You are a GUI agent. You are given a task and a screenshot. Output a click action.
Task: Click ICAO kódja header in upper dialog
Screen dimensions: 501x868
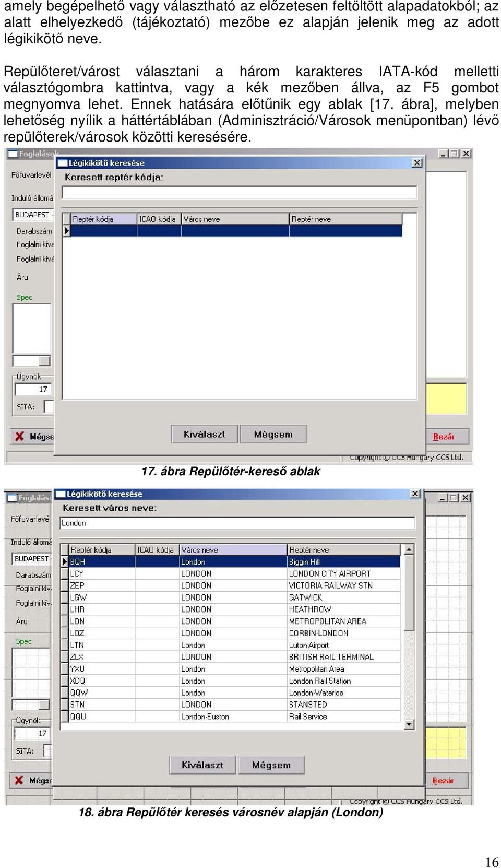tap(159, 219)
